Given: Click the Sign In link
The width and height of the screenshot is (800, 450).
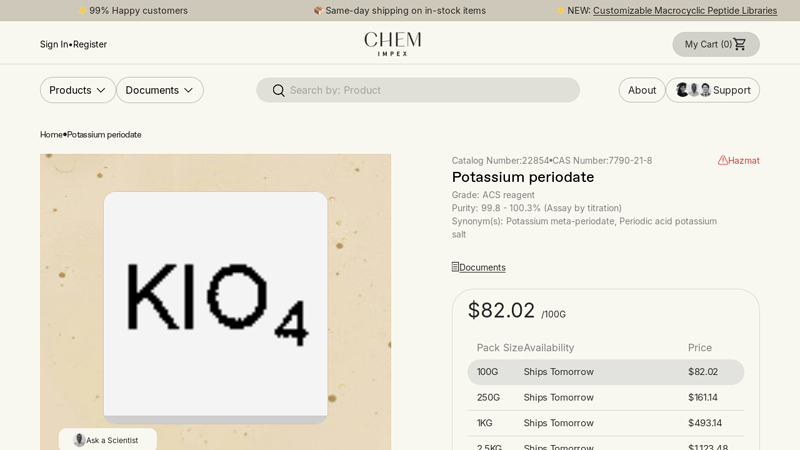Looking at the screenshot, I should click(x=54, y=44).
